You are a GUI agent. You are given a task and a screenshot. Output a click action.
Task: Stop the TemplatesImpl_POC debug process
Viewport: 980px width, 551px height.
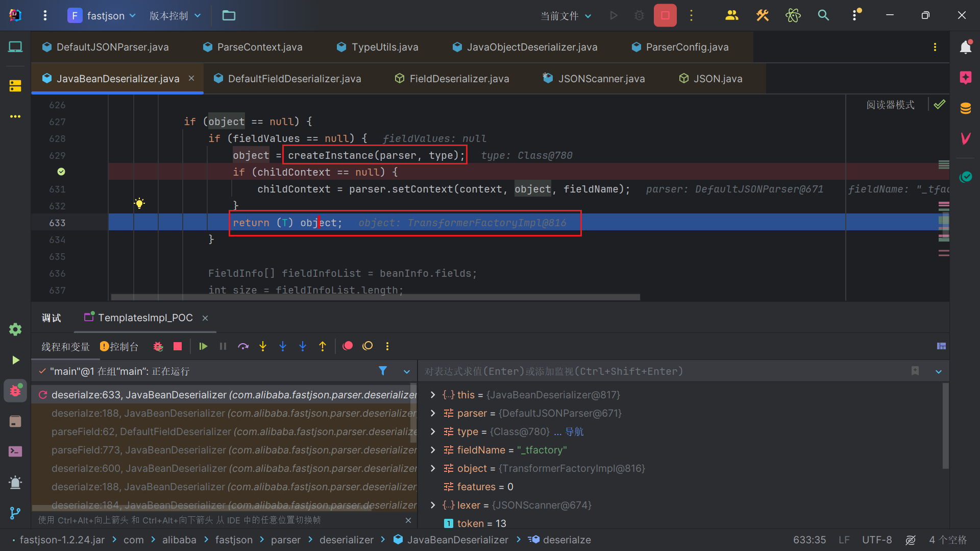click(178, 346)
